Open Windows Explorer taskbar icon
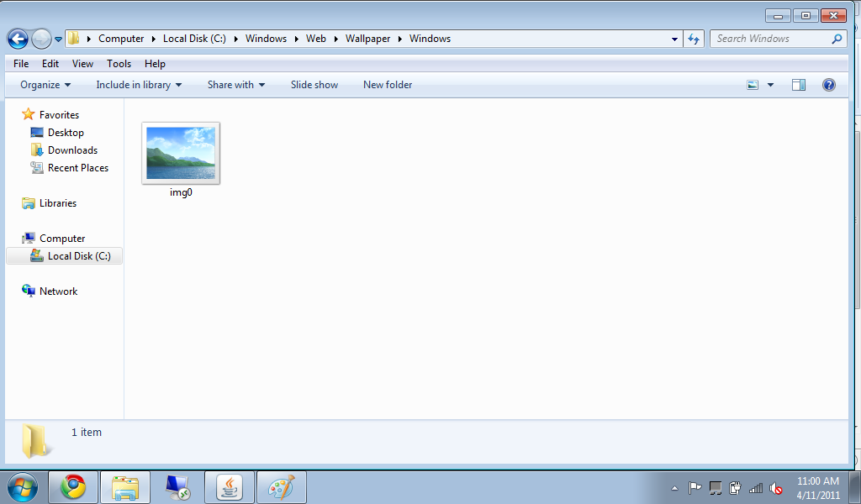 point(125,486)
